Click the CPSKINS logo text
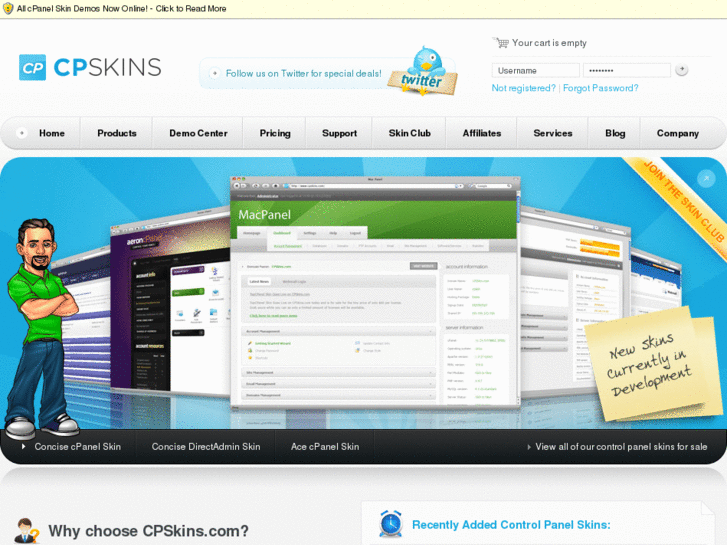This screenshot has width=727, height=545. (108, 67)
